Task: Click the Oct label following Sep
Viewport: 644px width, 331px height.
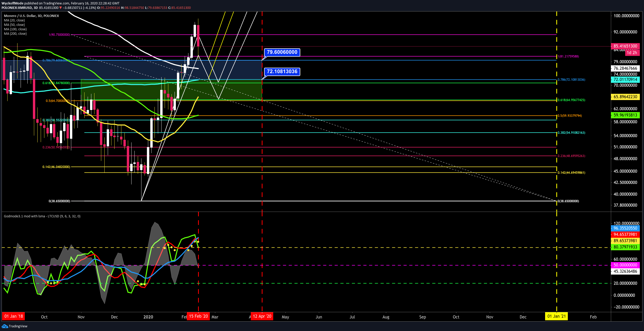Action: (456, 317)
